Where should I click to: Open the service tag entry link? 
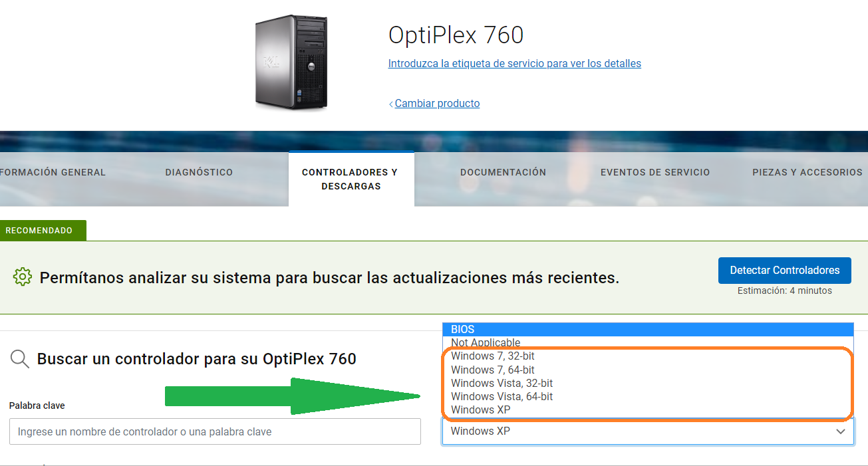[x=515, y=64]
